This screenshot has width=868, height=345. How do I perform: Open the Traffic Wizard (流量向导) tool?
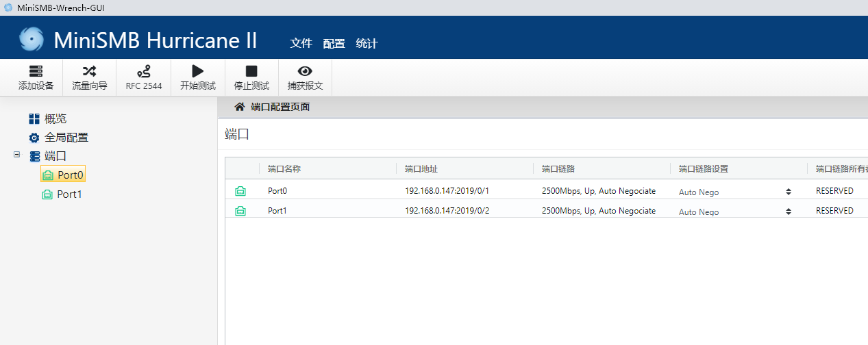pyautogui.click(x=90, y=78)
